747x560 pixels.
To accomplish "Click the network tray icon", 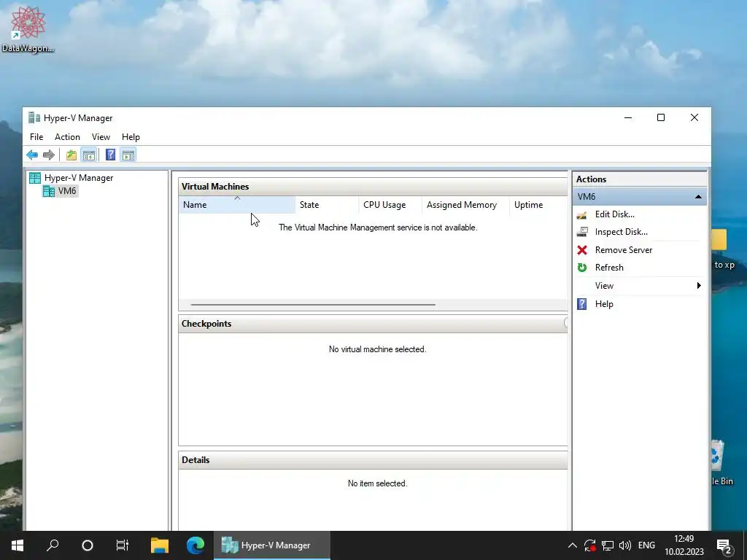I will point(608,545).
